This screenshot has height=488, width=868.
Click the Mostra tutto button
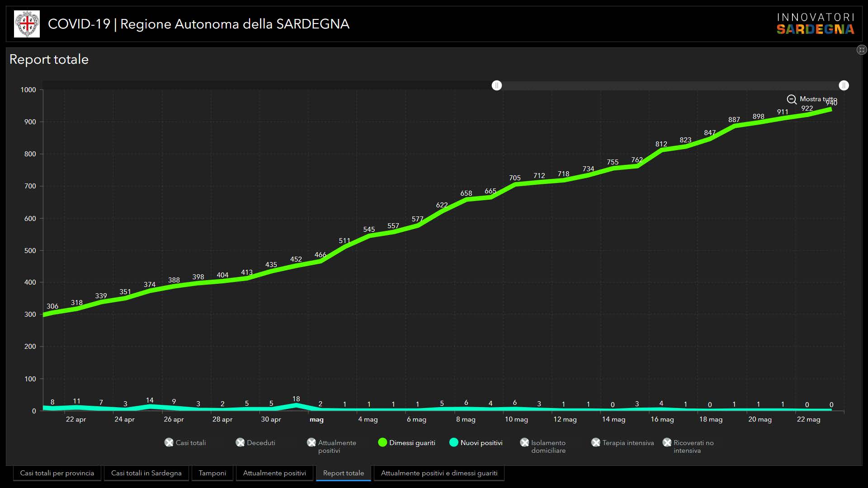click(817, 99)
